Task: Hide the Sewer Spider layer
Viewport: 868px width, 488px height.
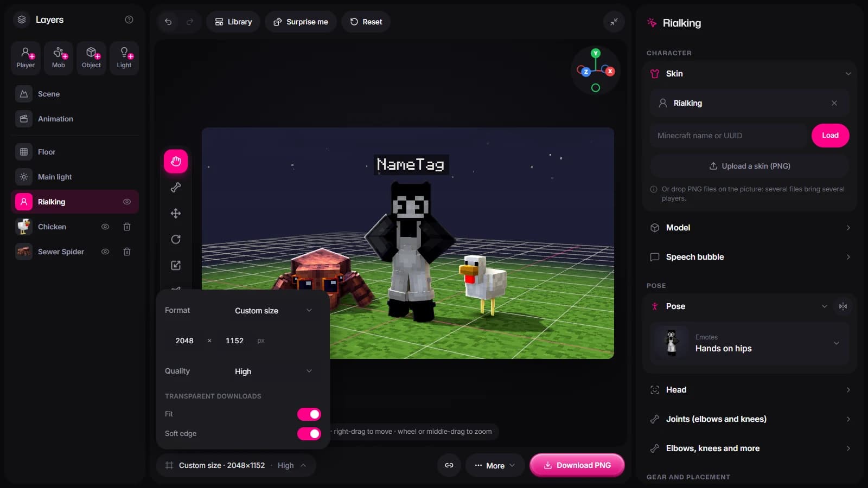Action: tap(105, 252)
